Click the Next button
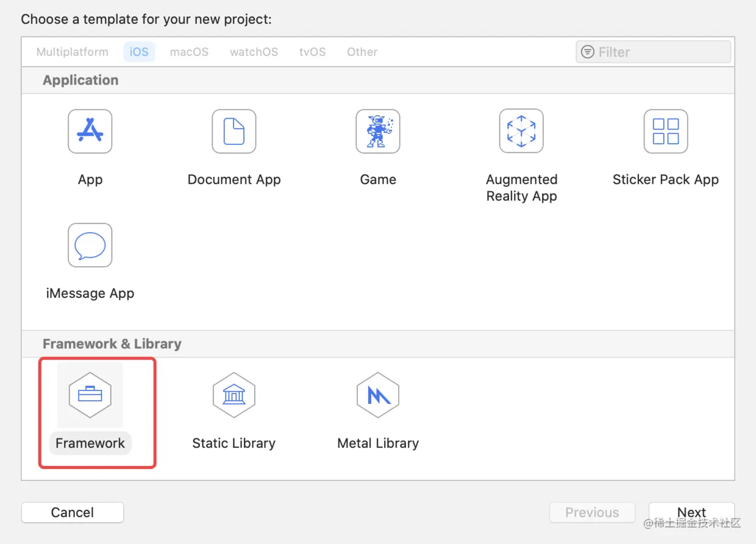This screenshot has height=544, width=756. point(691,512)
